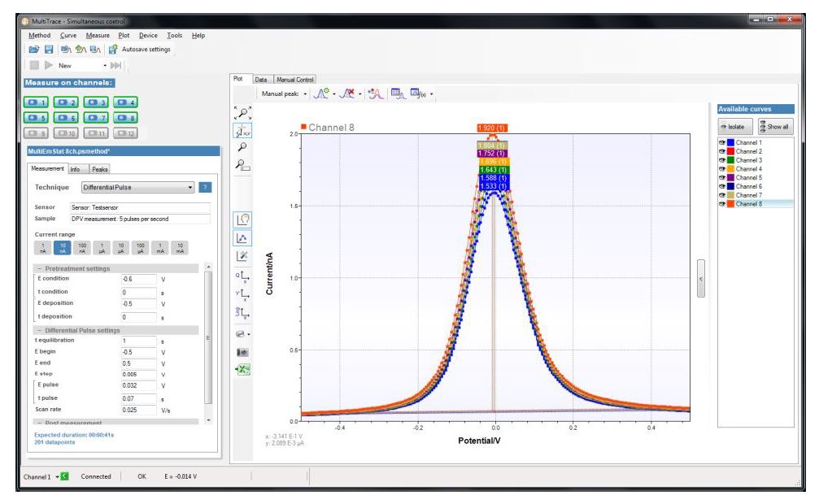Screen dimensions: 819x504
Task: Click the curve function f(x) window icon
Action: (x=418, y=93)
